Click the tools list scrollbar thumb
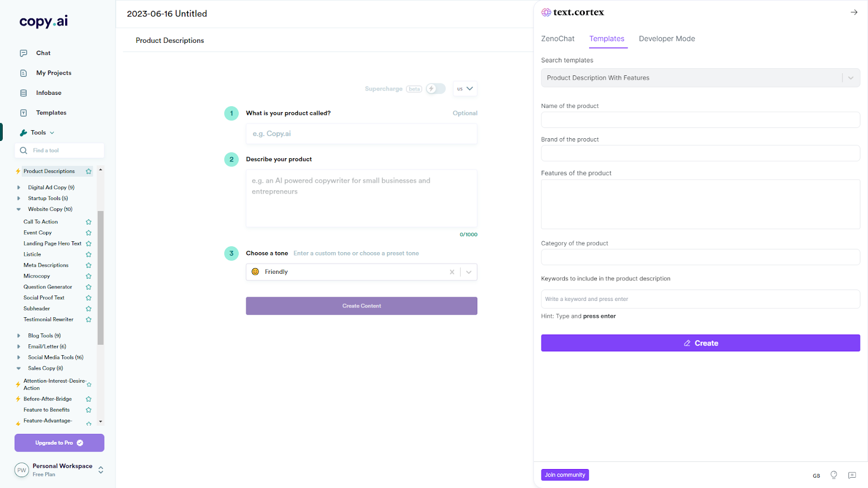The width and height of the screenshot is (868, 488). [100, 278]
